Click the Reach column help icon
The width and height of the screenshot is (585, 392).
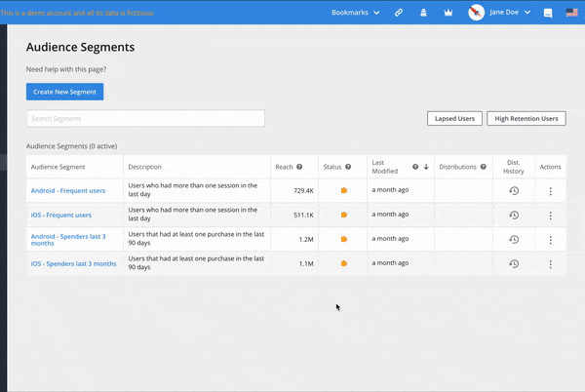299,167
